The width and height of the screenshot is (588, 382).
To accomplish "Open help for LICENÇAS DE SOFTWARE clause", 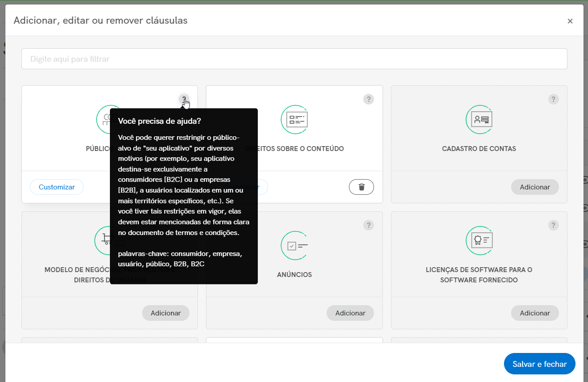I will 554,225.
